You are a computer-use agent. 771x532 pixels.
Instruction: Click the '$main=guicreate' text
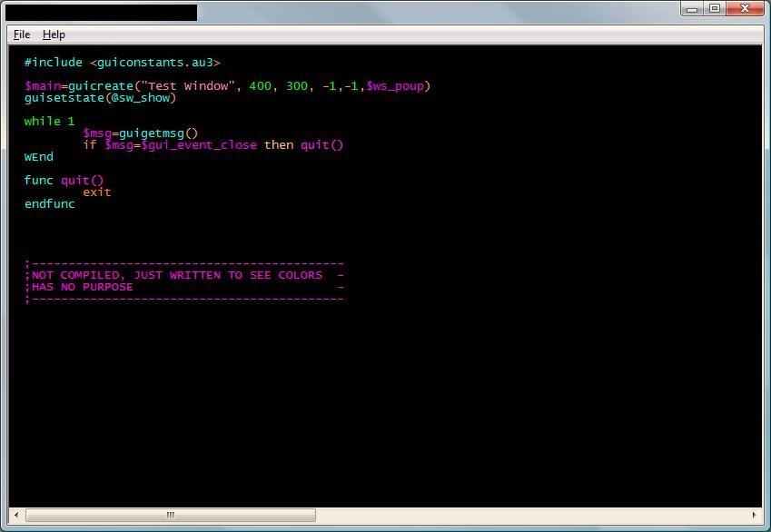coord(79,86)
